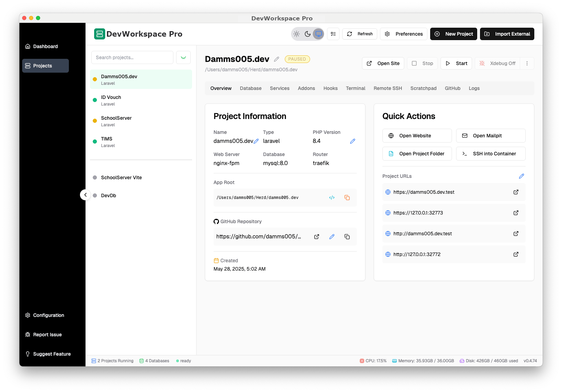Image resolution: width=562 pixels, height=392 pixels.
Task: Switch to the Database tab
Action: tap(251, 88)
